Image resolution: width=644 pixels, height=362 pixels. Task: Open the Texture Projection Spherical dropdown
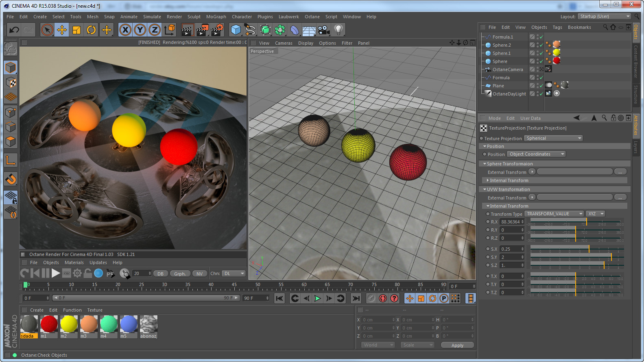(554, 138)
